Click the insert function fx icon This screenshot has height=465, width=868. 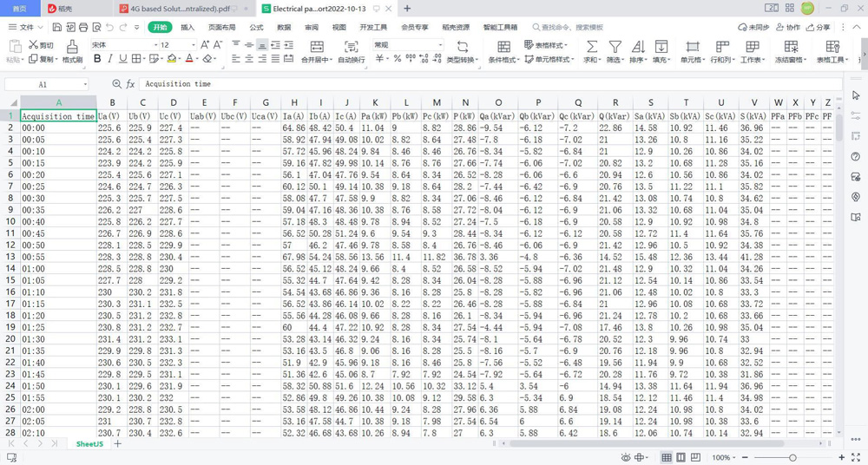(x=130, y=84)
